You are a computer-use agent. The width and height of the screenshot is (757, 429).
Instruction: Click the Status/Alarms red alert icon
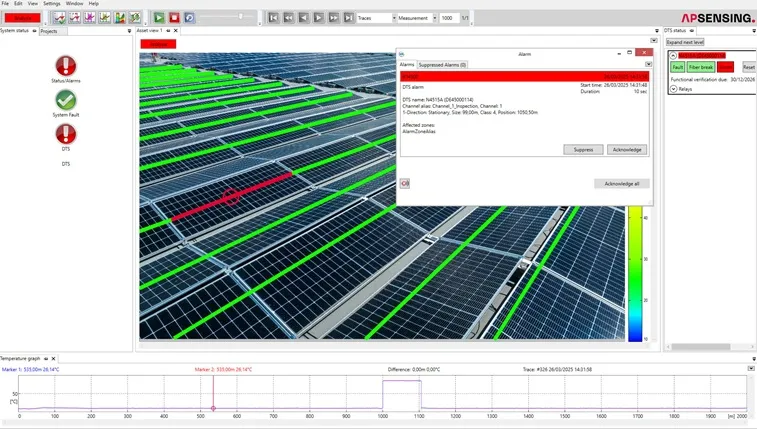click(x=66, y=66)
